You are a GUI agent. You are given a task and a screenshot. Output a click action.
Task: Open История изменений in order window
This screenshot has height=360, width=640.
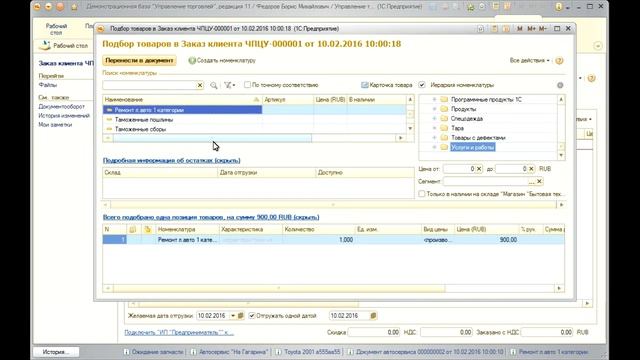(64, 116)
